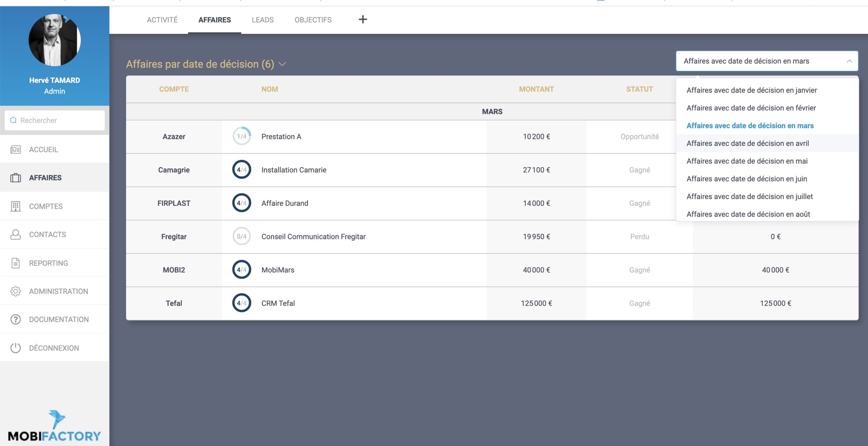Click the Affaires briefcase icon in sidebar
868x446 pixels.
16,178
